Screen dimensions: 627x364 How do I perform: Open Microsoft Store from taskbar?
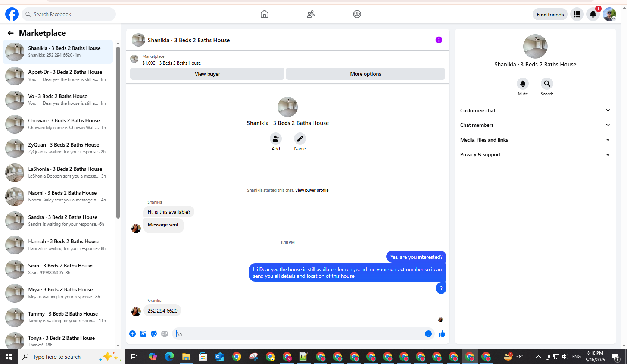pyautogui.click(x=203, y=357)
